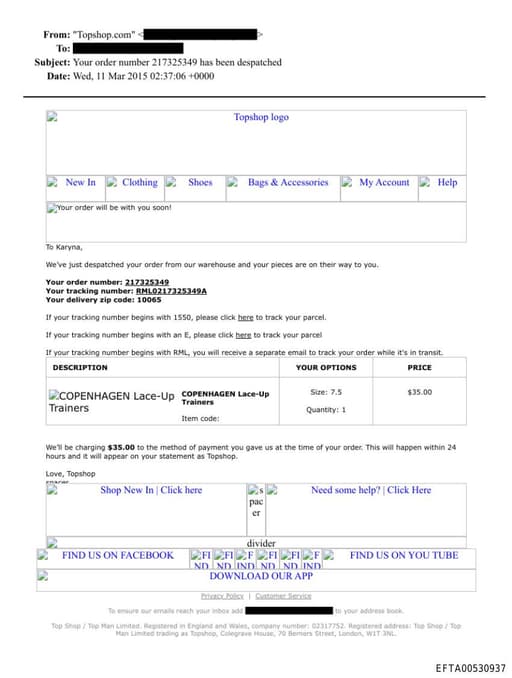Screen dimensions: 512x678
Task: Select the Date line Wed, 11 Mar 2015
Action: pos(144,76)
